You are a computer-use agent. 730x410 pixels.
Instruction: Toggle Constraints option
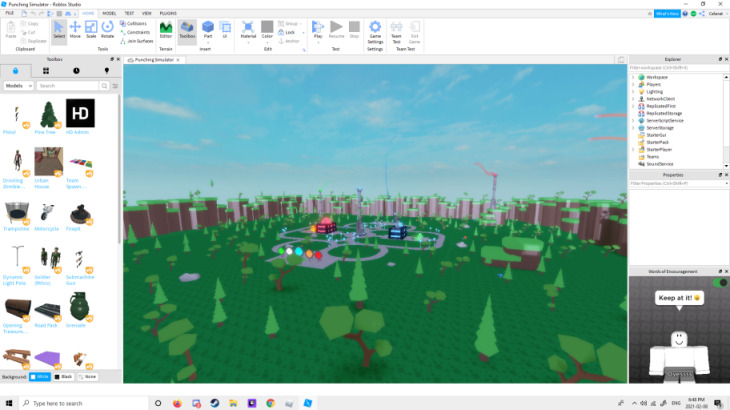pos(135,32)
